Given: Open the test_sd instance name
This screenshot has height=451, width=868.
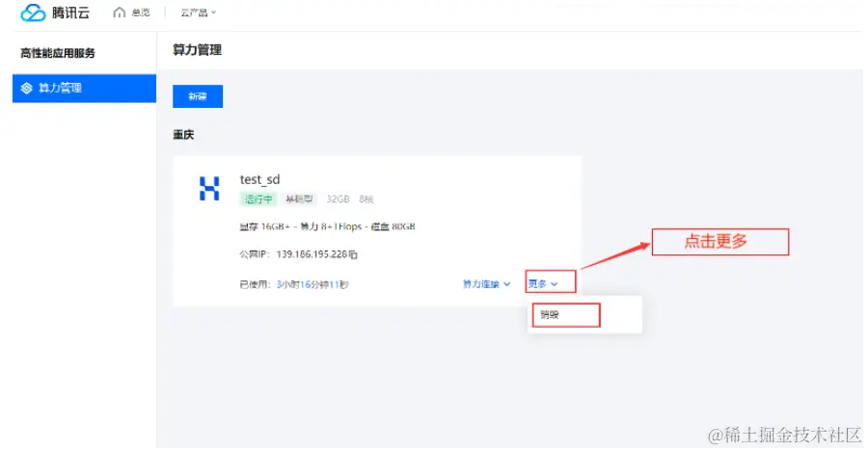Looking at the screenshot, I should 259,179.
